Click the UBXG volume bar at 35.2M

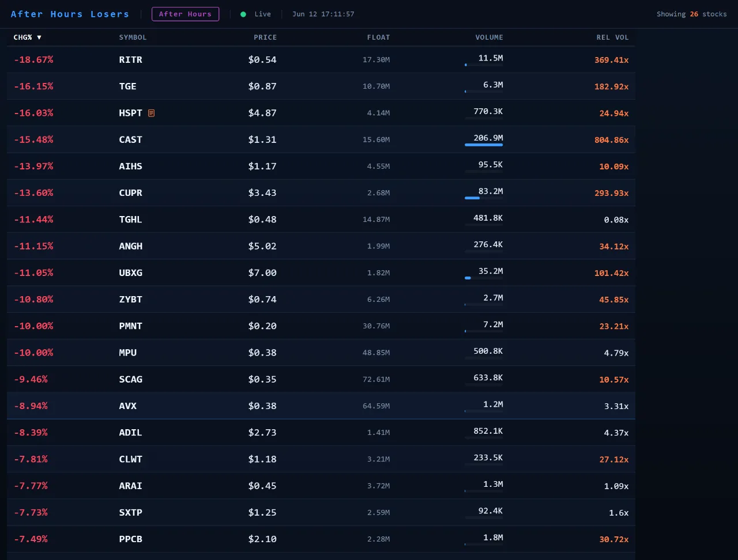pyautogui.click(x=484, y=278)
